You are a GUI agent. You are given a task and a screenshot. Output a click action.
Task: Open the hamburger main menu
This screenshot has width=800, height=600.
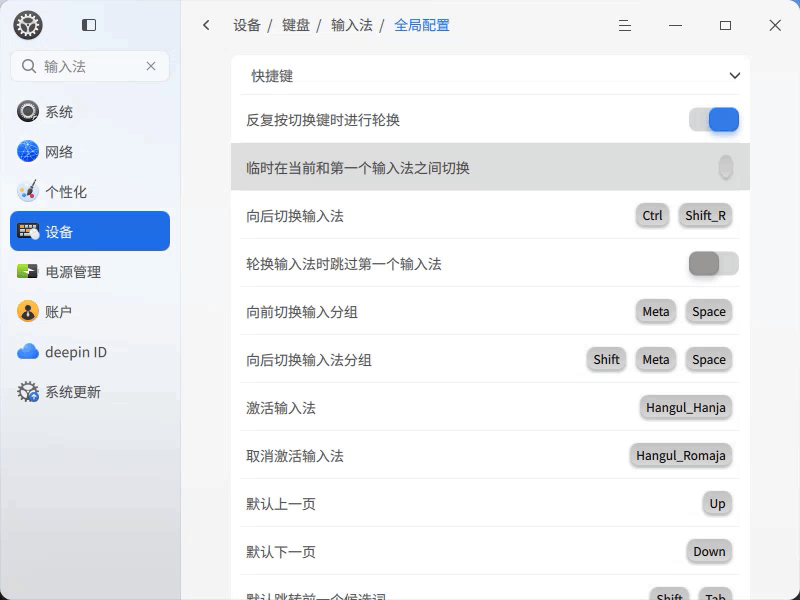(624, 25)
